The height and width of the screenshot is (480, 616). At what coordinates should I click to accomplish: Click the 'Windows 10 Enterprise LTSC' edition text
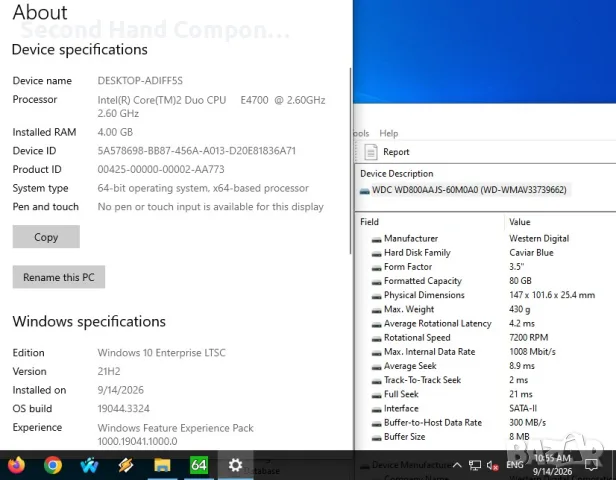[x=161, y=353]
